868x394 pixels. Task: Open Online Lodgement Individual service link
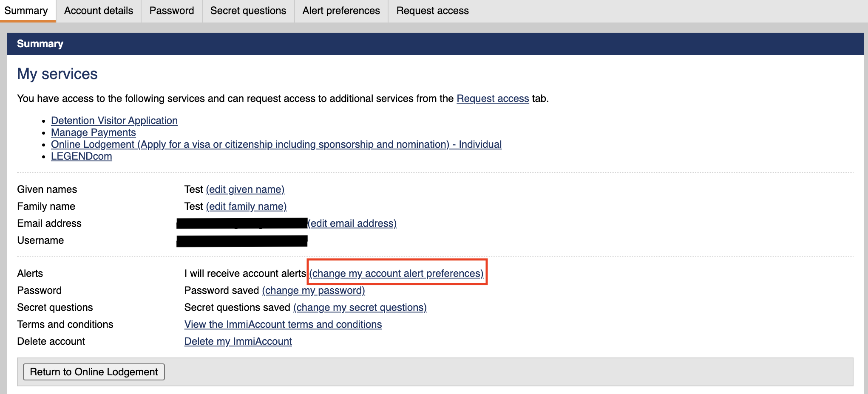[276, 144]
